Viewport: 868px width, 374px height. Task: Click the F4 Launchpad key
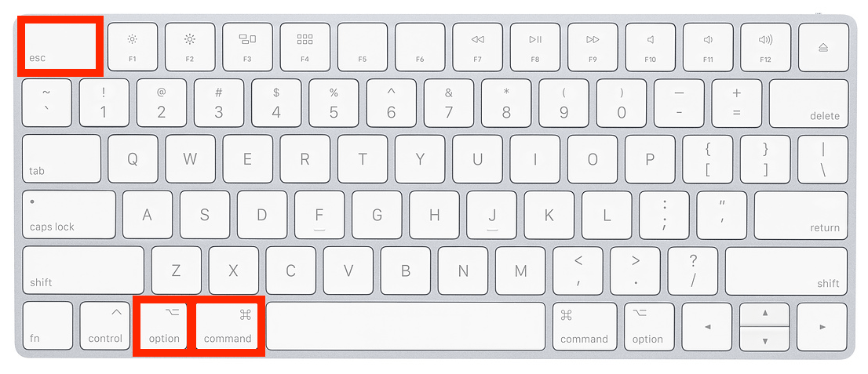click(305, 47)
